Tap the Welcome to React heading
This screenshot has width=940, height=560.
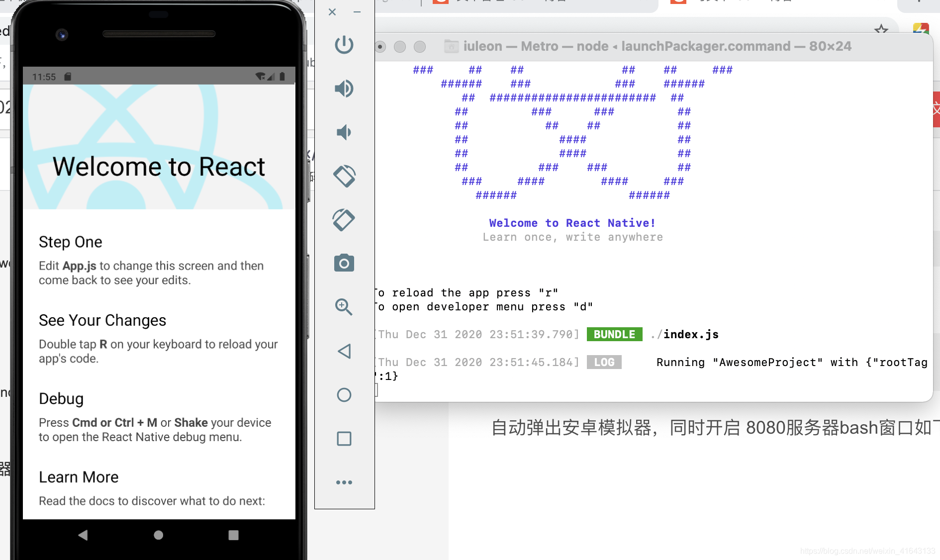(x=159, y=167)
